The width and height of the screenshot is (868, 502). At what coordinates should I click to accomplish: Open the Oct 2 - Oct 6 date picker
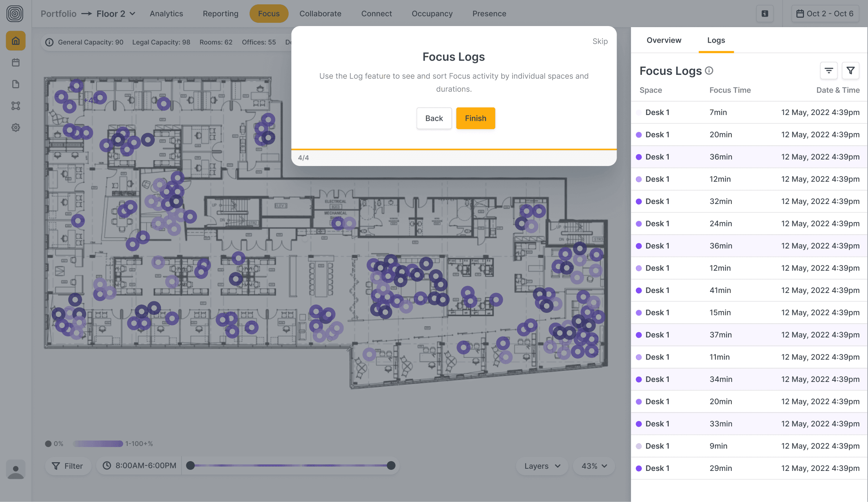pos(825,14)
